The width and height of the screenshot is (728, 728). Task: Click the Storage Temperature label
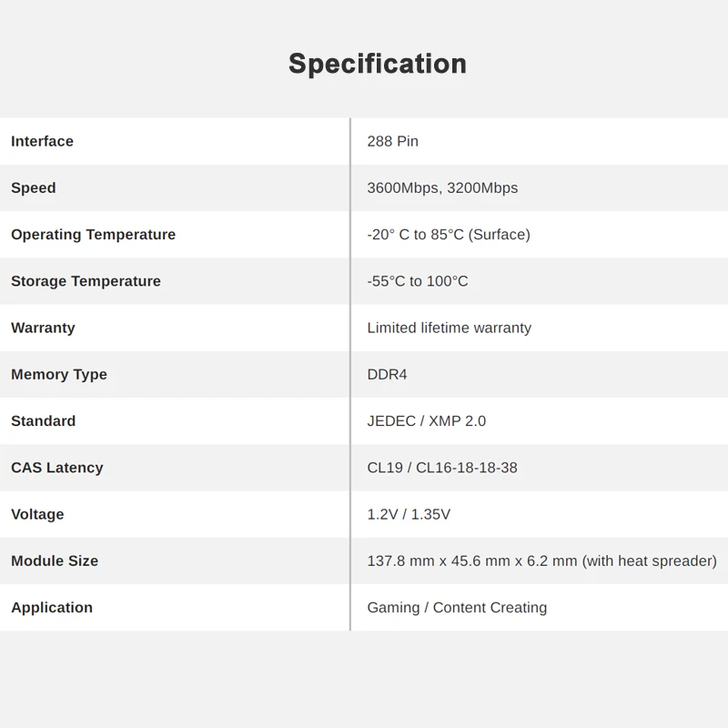[86, 281]
